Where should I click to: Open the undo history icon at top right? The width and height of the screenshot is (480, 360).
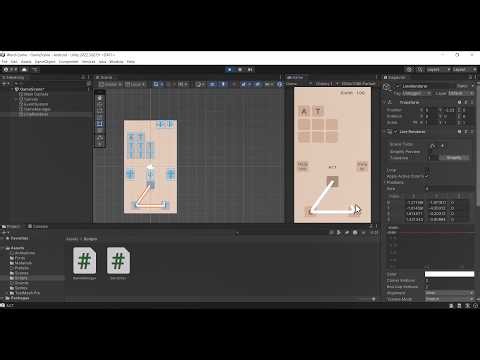pos(409,69)
